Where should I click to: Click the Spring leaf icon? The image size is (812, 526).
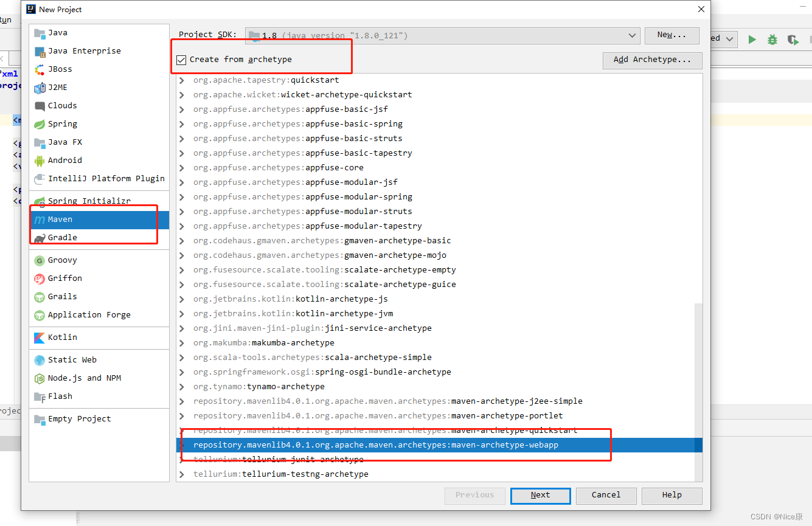(40, 124)
